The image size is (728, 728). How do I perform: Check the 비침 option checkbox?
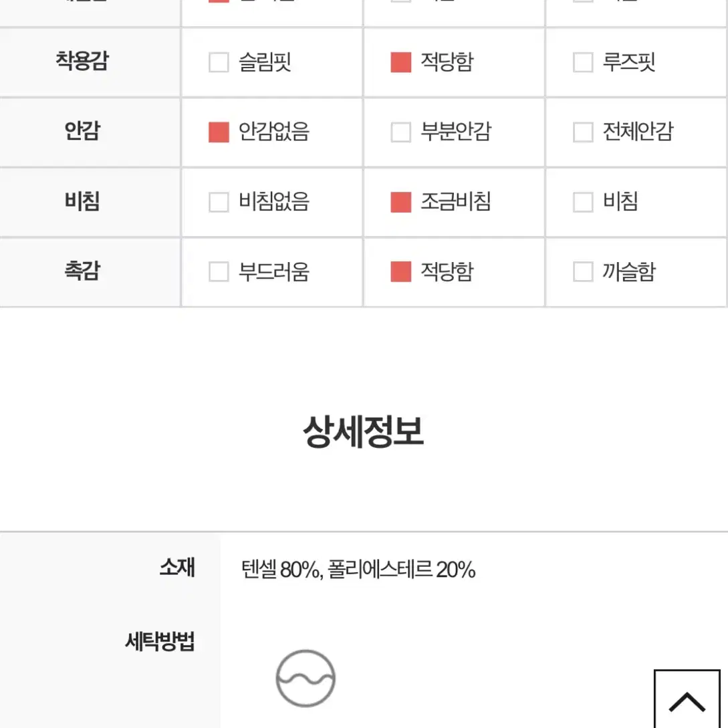(x=583, y=202)
